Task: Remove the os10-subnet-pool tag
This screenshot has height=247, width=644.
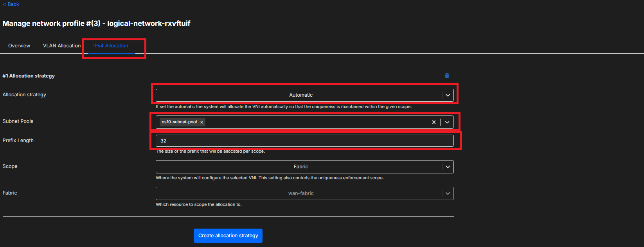Action: pos(201,122)
